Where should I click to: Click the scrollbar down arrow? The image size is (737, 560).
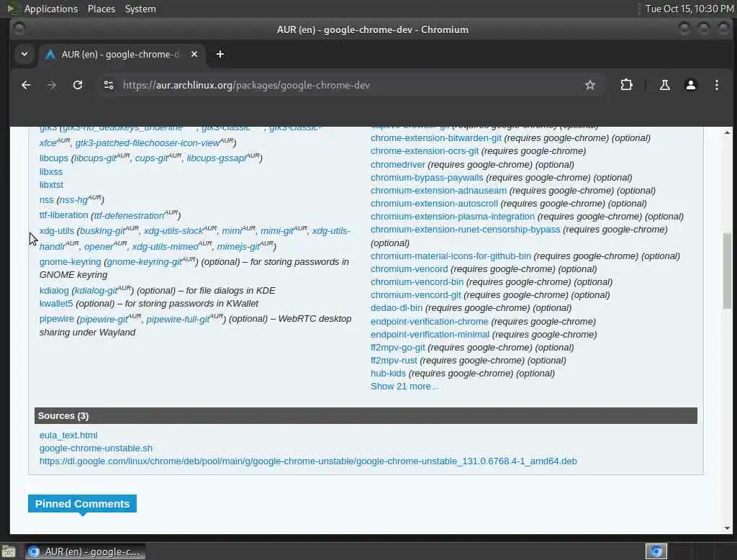click(727, 528)
